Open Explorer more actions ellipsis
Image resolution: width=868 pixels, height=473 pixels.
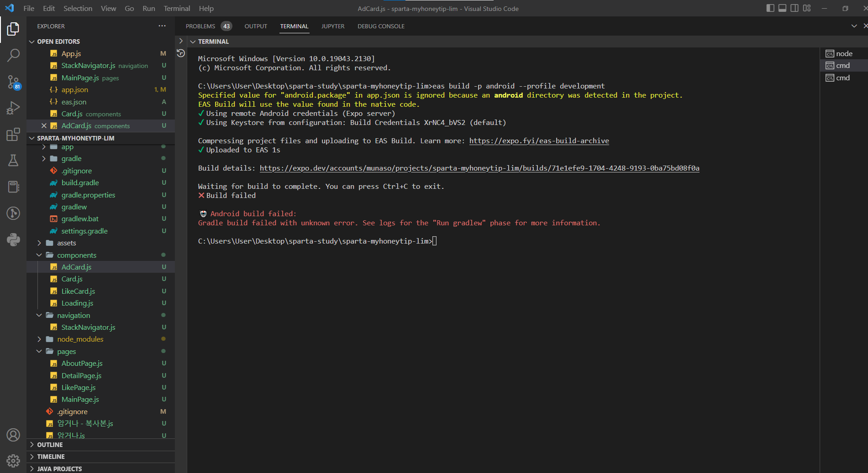tap(162, 26)
